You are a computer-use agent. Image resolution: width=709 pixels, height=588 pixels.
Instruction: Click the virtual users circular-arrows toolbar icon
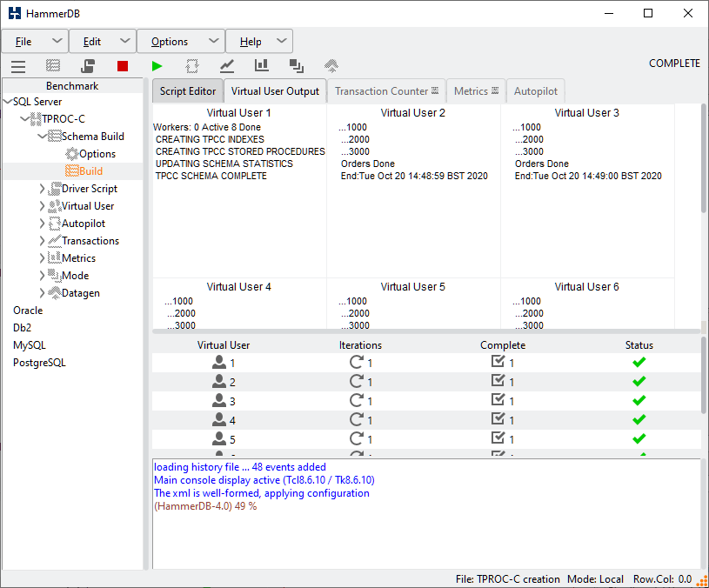pos(192,66)
